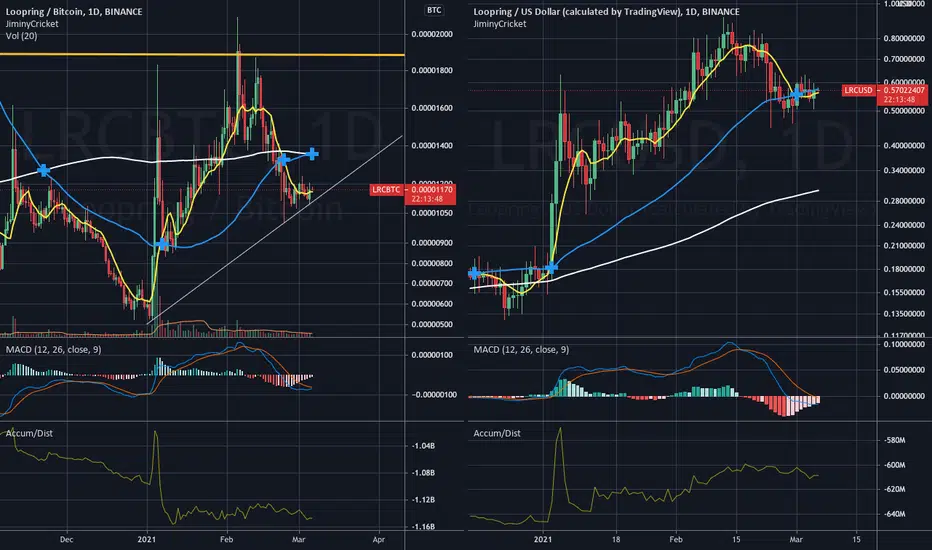Image resolution: width=932 pixels, height=550 pixels.
Task: Open the JiminyCricket author name on the US Dollar chart
Action: tap(500, 24)
